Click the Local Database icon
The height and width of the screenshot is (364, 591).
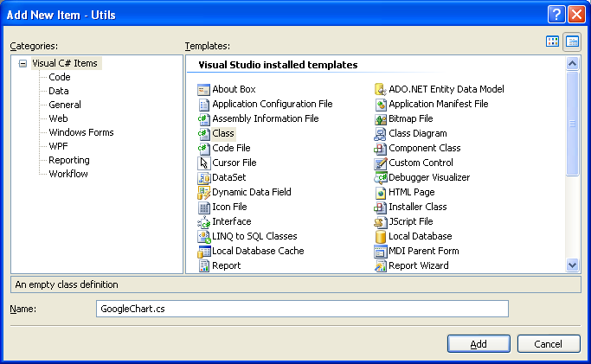pyautogui.click(x=381, y=236)
